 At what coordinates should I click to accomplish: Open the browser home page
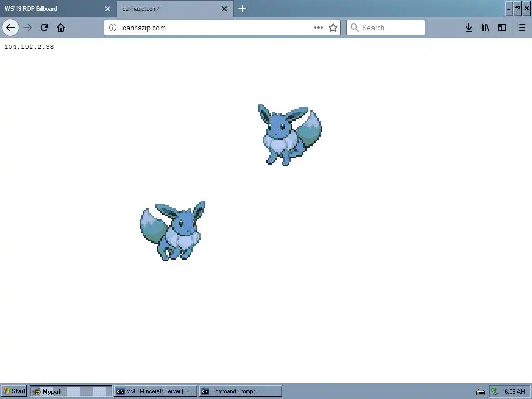click(61, 28)
